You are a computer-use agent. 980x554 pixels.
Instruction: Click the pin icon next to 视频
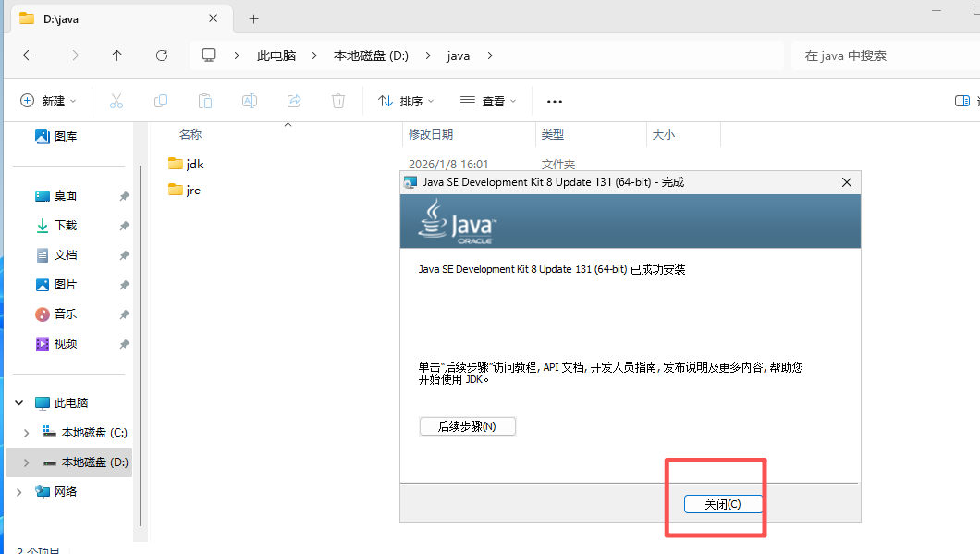point(125,345)
